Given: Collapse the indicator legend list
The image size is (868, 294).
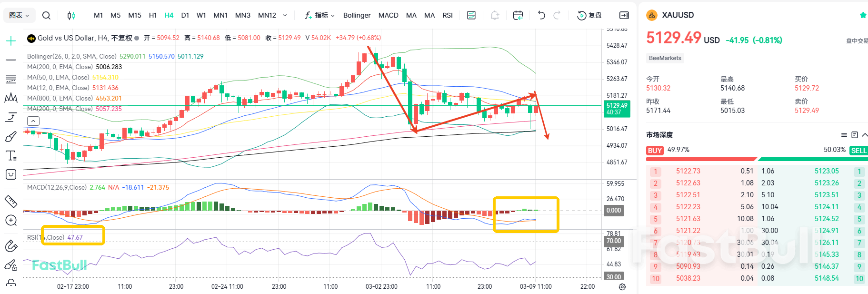Looking at the screenshot, I should click(33, 121).
